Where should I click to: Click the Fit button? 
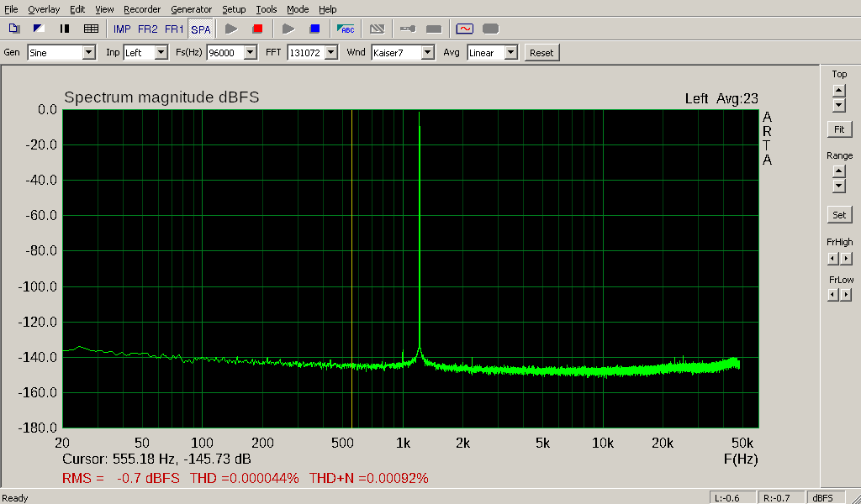pos(839,129)
